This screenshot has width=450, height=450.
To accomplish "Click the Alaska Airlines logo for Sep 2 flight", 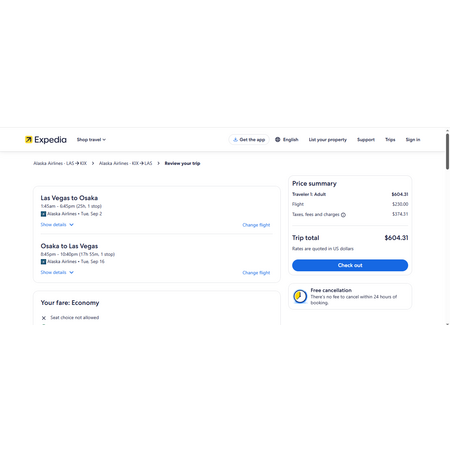I will pyautogui.click(x=43, y=214).
